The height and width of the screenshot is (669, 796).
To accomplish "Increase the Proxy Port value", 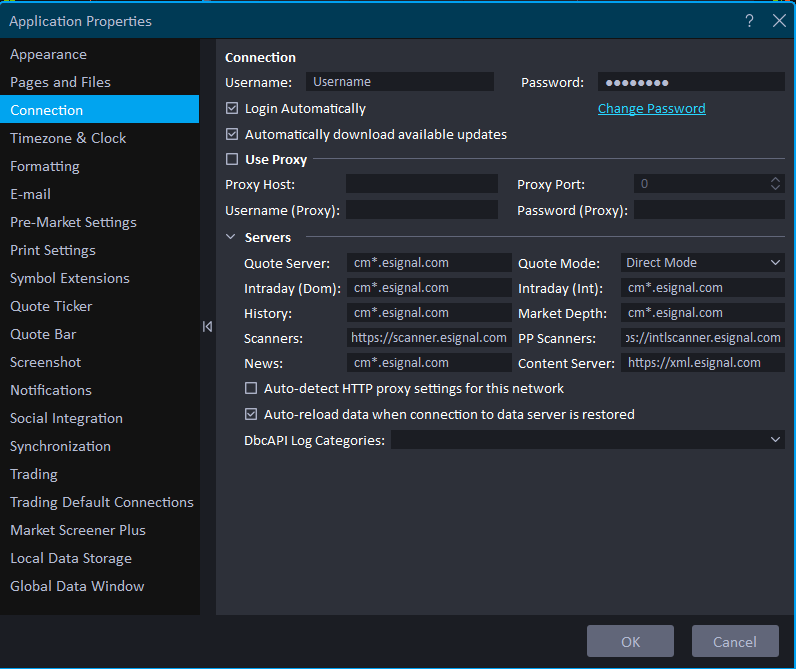I will (775, 179).
